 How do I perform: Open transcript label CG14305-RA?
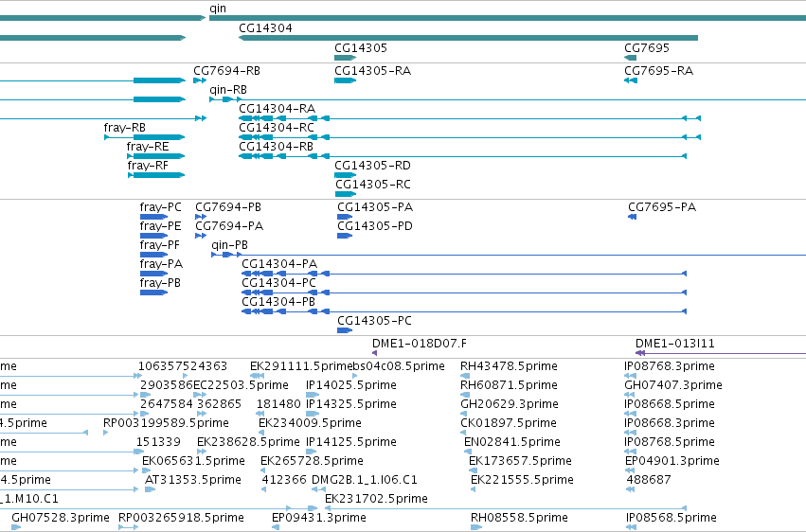coord(372,70)
